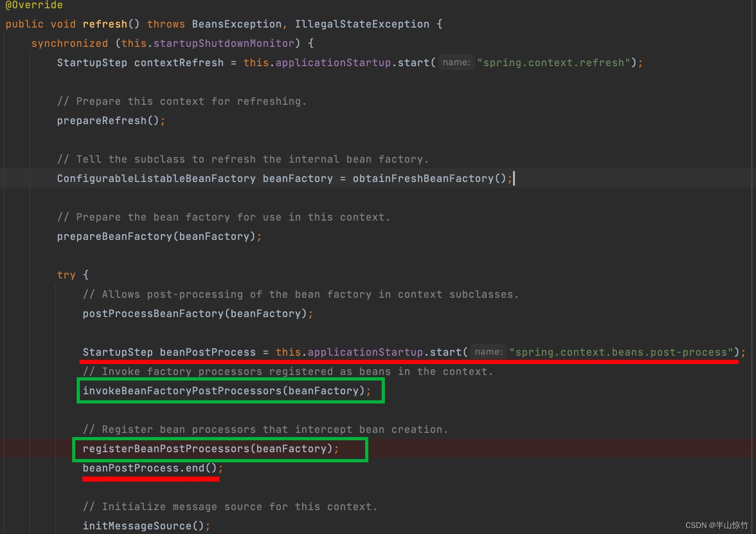The height and width of the screenshot is (534, 756).
Task: Click applicationStartup in the contextRefresh line
Action: [x=333, y=62]
